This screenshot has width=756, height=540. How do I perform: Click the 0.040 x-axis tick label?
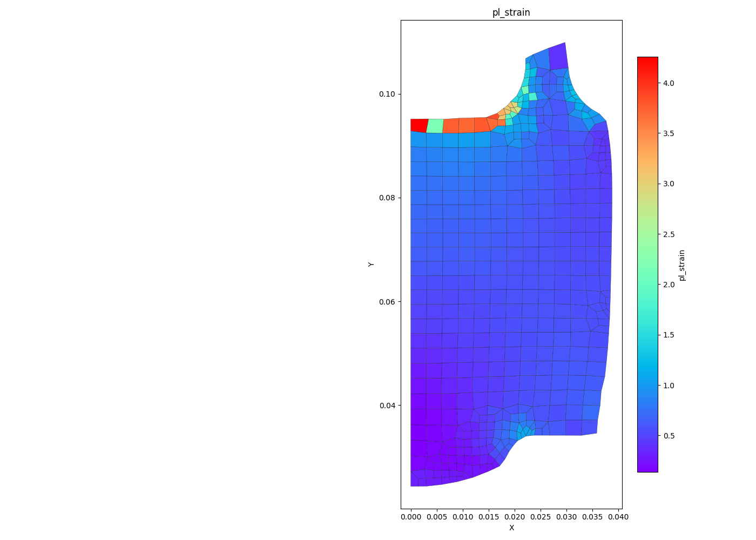(x=618, y=517)
